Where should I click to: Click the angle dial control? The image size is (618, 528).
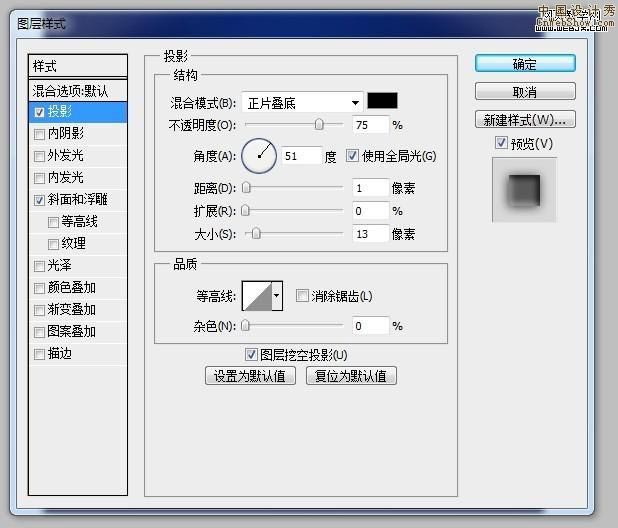click(x=259, y=156)
